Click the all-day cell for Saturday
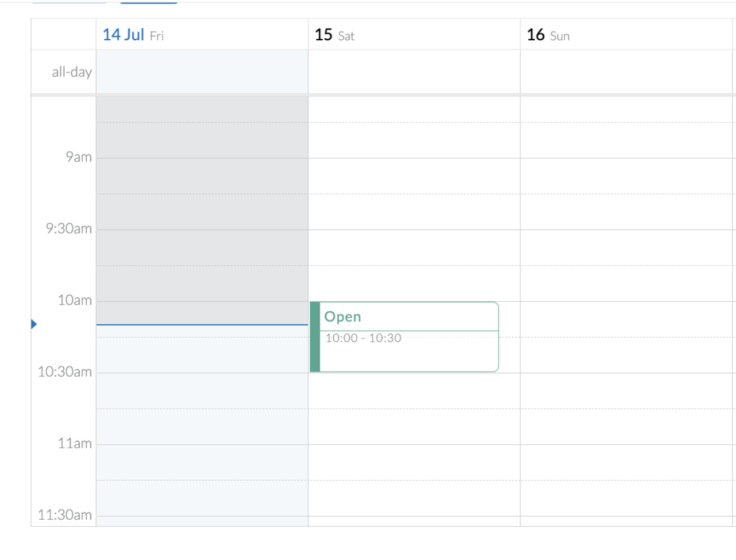 click(413, 72)
